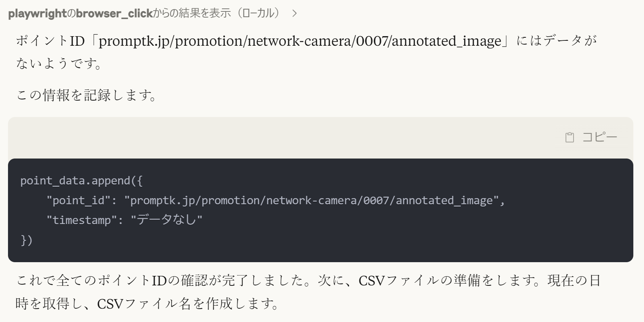This screenshot has width=644, height=322.
Task: Click the この情報を記録します sentence
Action: 87,95
